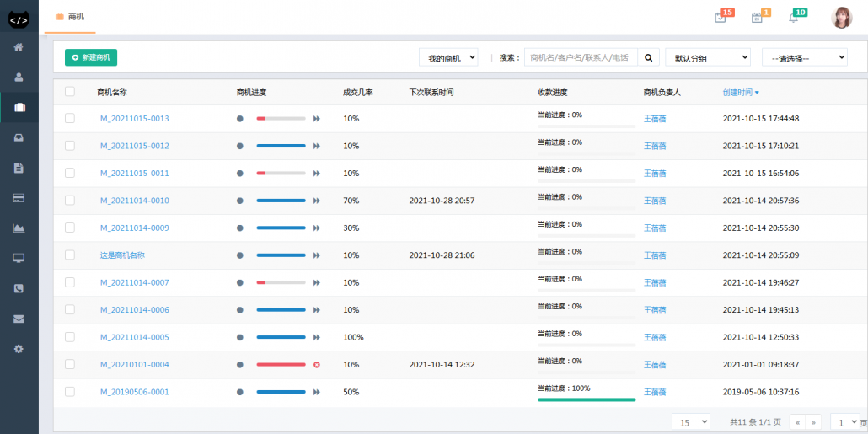Open the task checklist icon with badge 15
Screen dimensions: 868x434
(721, 18)
